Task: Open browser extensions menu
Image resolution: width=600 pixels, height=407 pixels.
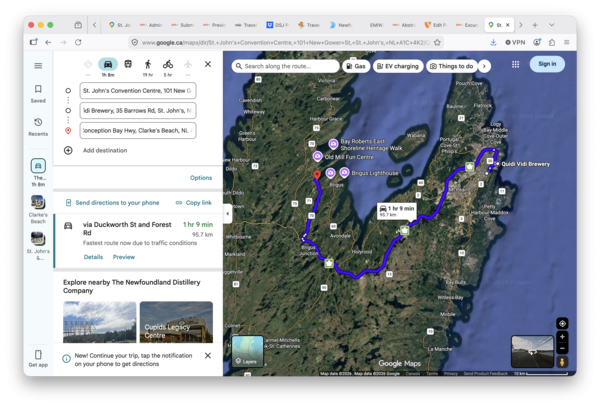Action: click(552, 42)
